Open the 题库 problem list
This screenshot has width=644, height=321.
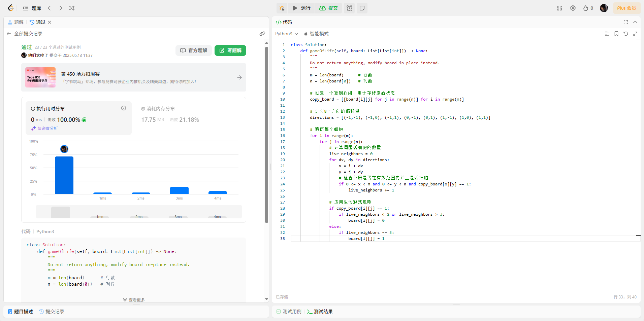click(32, 8)
